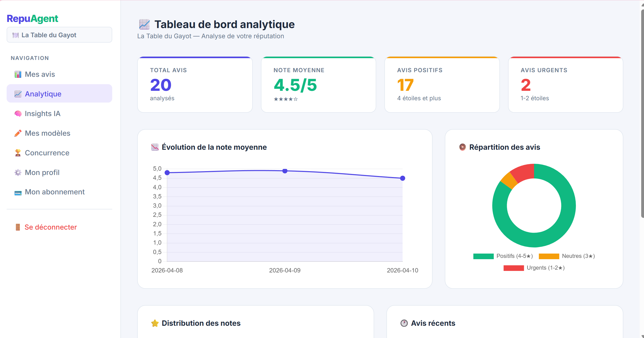The image size is (644, 338).
Task: Click the door icon beside Se déconnecter
Action: tap(18, 227)
